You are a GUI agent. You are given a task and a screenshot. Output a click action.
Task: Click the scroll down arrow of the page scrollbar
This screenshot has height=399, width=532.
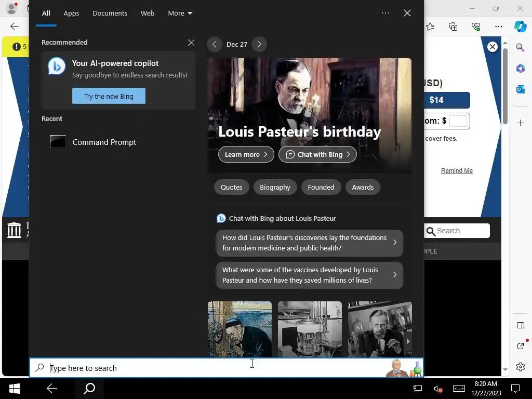point(505,369)
